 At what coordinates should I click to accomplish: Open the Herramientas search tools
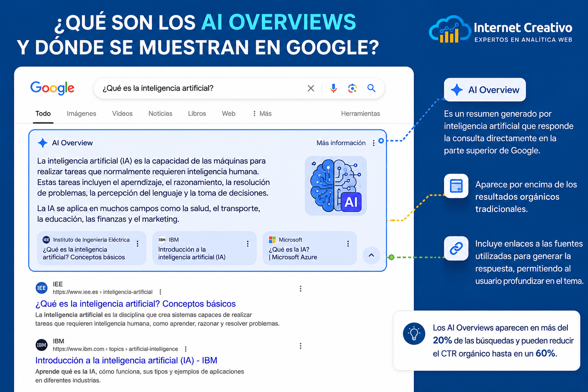pyautogui.click(x=361, y=114)
